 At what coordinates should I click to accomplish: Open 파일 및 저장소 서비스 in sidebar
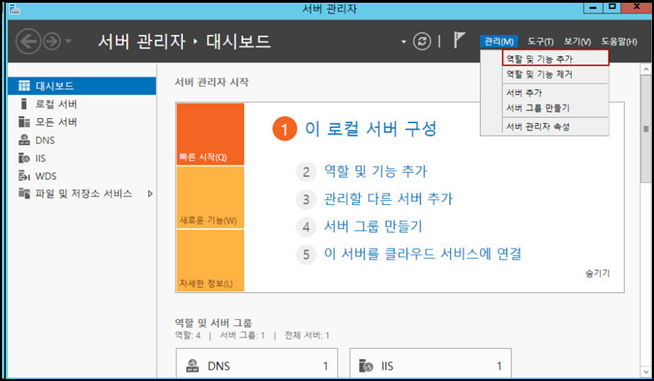coord(82,194)
